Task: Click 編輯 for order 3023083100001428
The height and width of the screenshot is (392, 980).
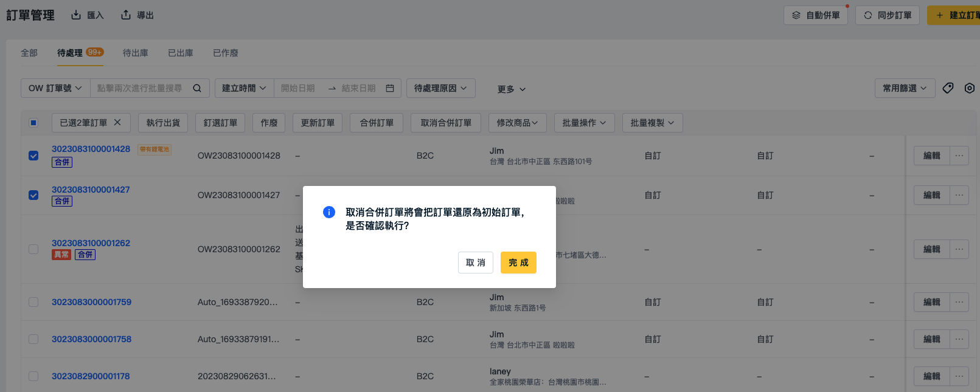Action: [x=932, y=156]
